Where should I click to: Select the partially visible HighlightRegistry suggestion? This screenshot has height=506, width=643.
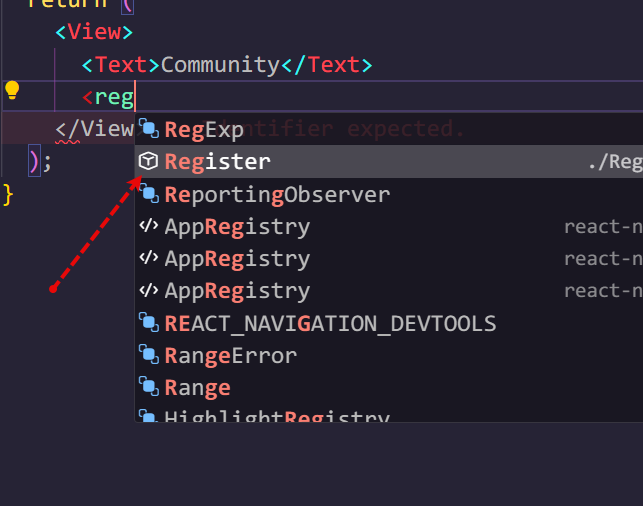point(276,415)
